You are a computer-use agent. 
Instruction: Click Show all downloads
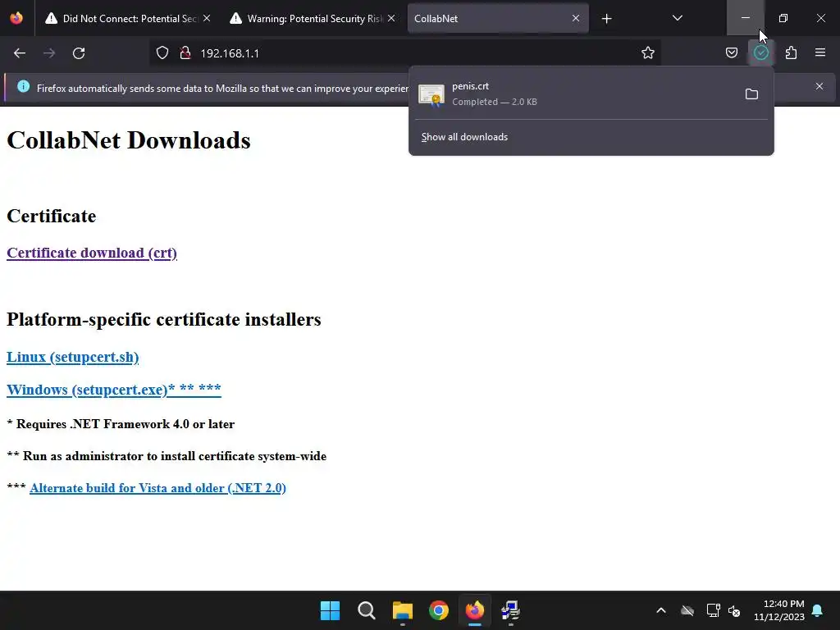tap(464, 137)
